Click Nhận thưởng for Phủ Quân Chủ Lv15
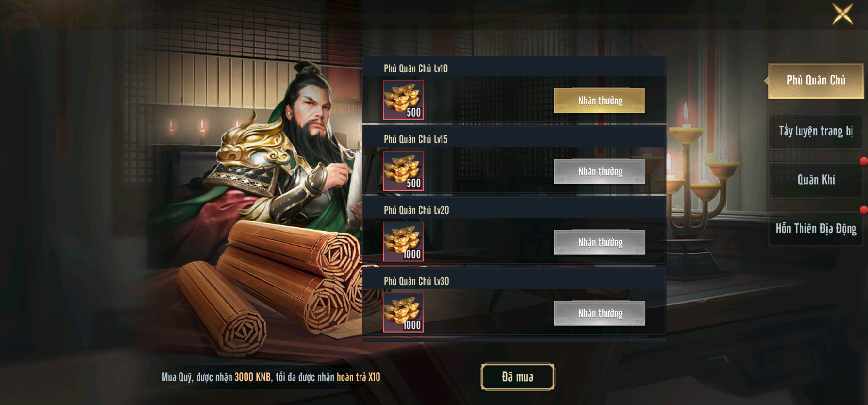The height and width of the screenshot is (405, 868). pyautogui.click(x=599, y=171)
